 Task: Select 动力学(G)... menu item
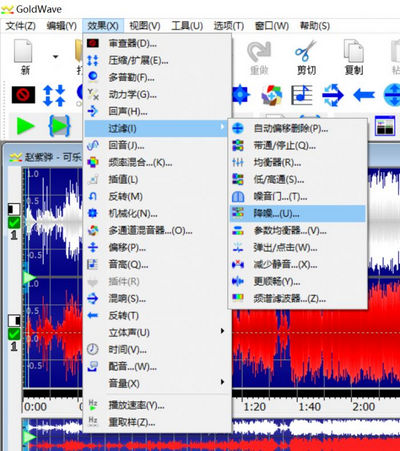point(157,94)
